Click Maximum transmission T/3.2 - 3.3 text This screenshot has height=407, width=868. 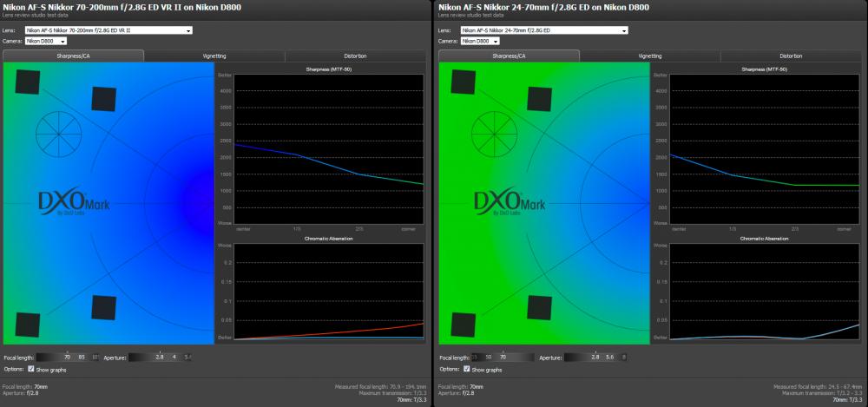coord(821,392)
